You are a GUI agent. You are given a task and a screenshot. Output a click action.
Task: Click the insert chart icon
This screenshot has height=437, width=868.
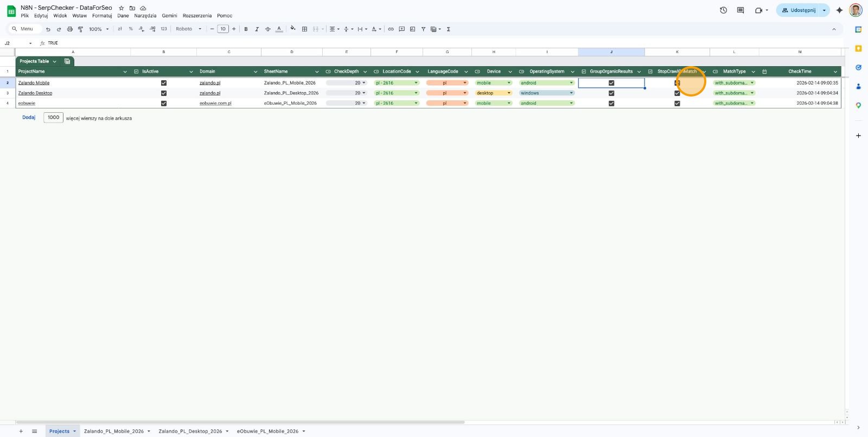click(x=412, y=29)
